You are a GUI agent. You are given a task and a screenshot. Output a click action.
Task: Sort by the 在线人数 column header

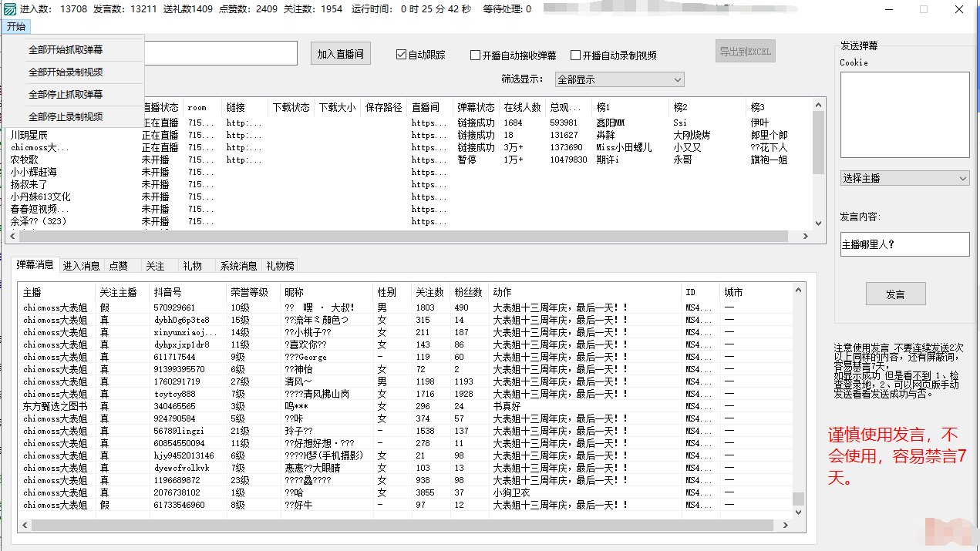(x=523, y=108)
